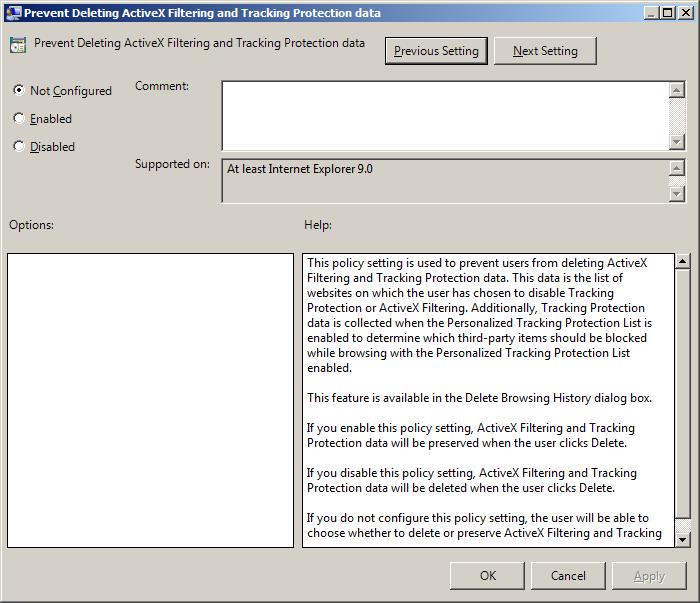Click down arrow in Supported on box
The height and width of the screenshot is (603, 700).
(677, 194)
